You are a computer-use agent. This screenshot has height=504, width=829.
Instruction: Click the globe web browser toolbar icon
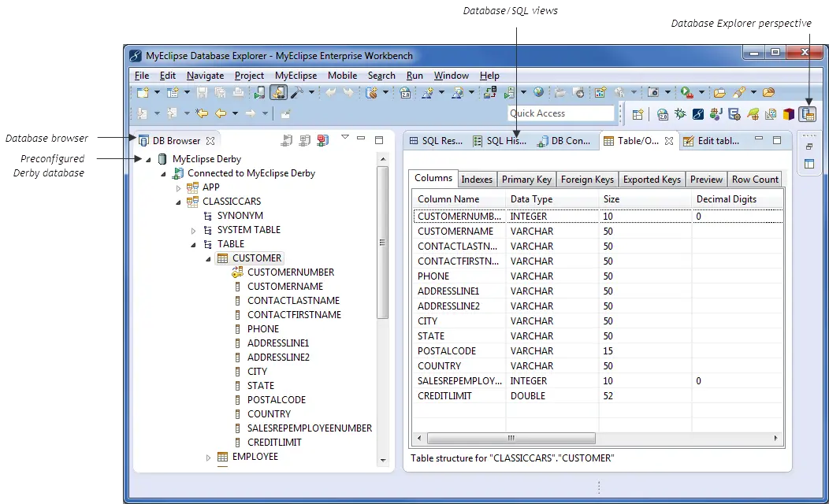click(x=538, y=92)
